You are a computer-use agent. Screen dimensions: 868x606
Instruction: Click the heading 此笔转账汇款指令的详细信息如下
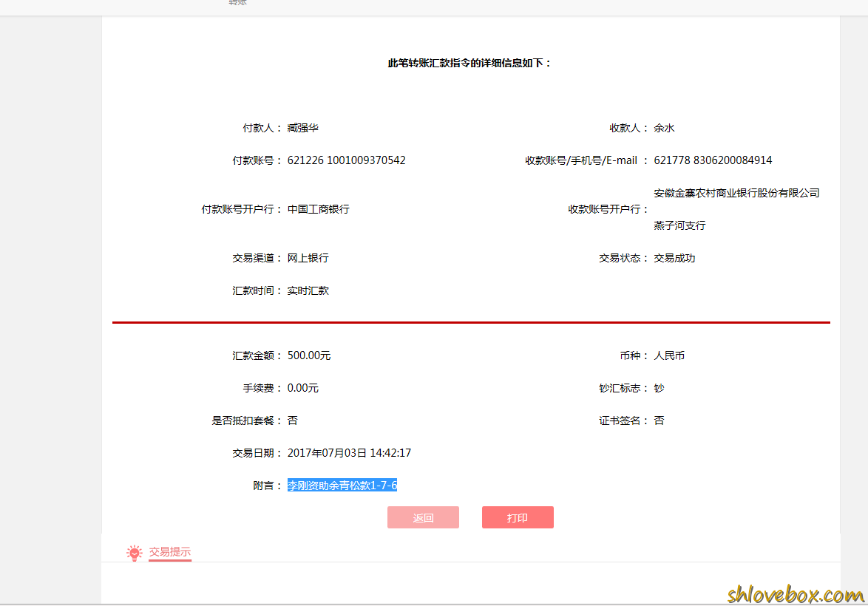(469, 63)
